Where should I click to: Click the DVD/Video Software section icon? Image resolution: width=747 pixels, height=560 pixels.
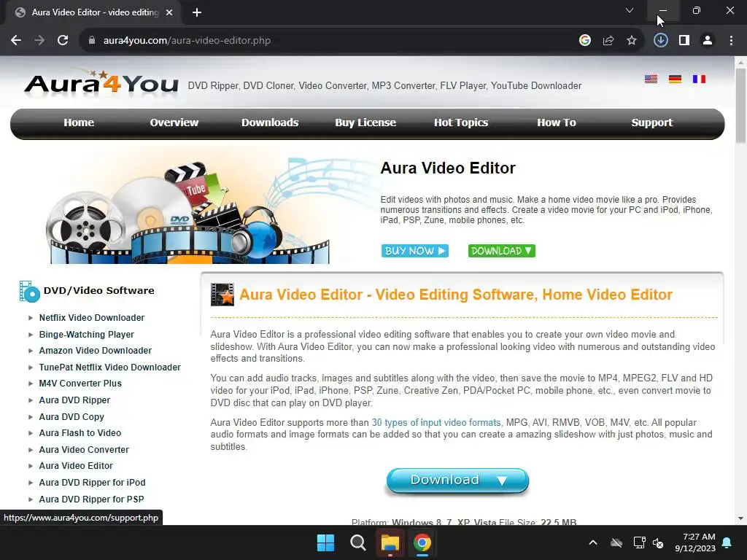[29, 292]
